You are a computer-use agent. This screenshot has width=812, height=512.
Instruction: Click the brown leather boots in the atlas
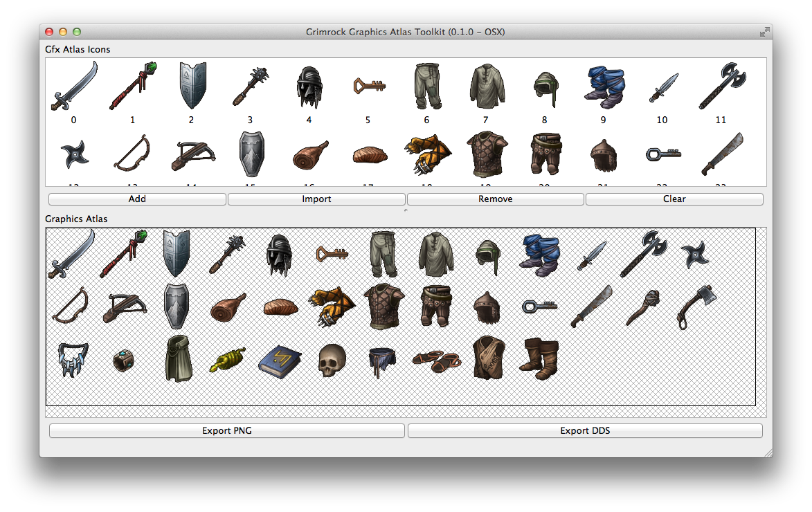(x=539, y=358)
